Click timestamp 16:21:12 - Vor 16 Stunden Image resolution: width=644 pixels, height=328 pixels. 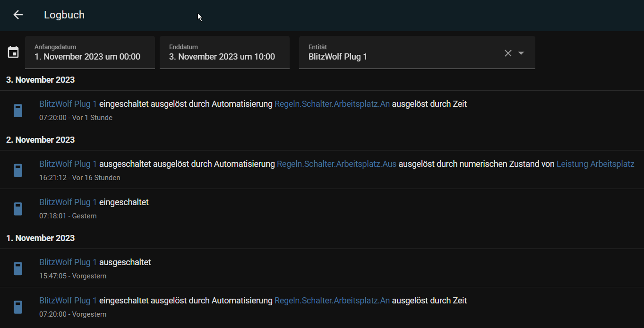(x=80, y=178)
